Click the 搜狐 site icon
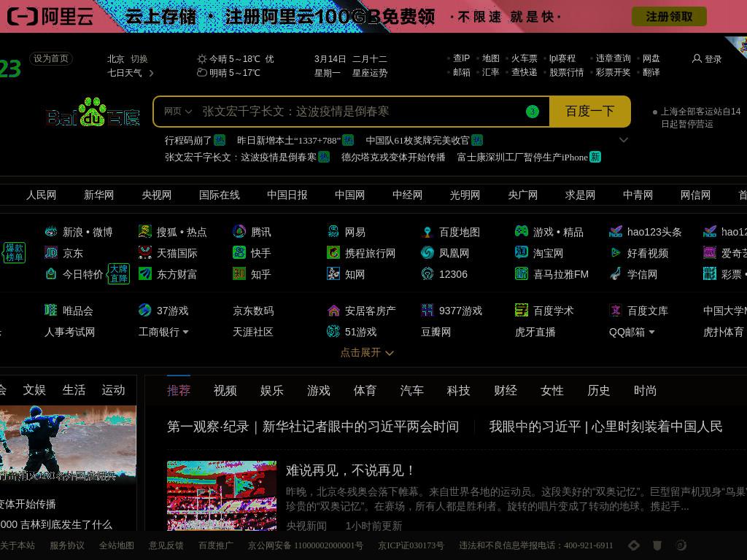The width and height of the screenshot is (747, 560). pyautogui.click(x=145, y=232)
